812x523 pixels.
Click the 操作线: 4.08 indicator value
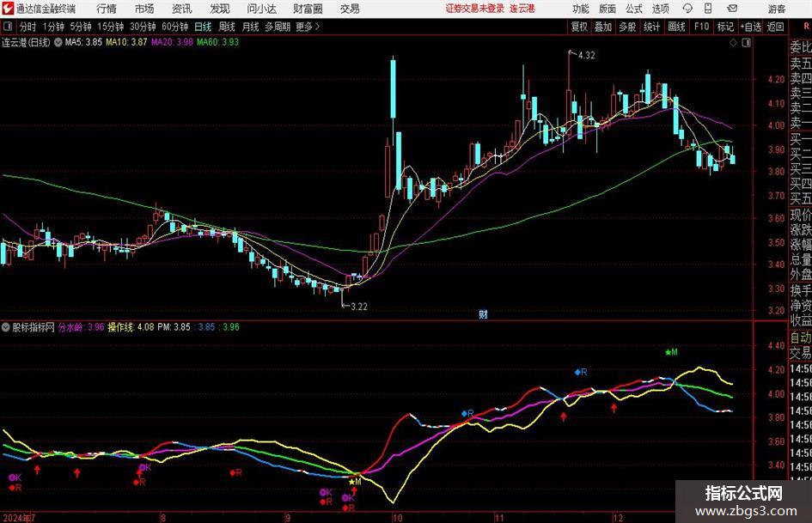coord(131,327)
